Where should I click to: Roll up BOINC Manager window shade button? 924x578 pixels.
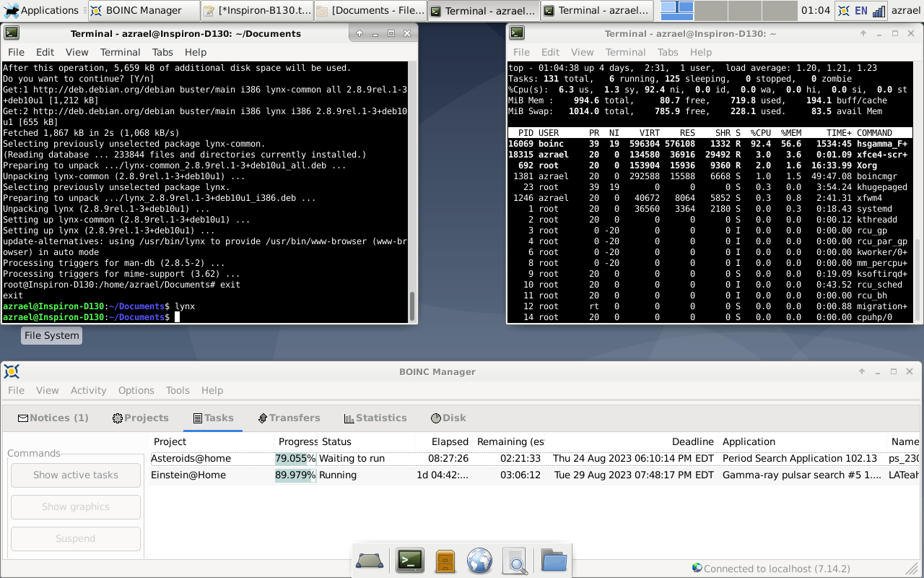point(862,371)
